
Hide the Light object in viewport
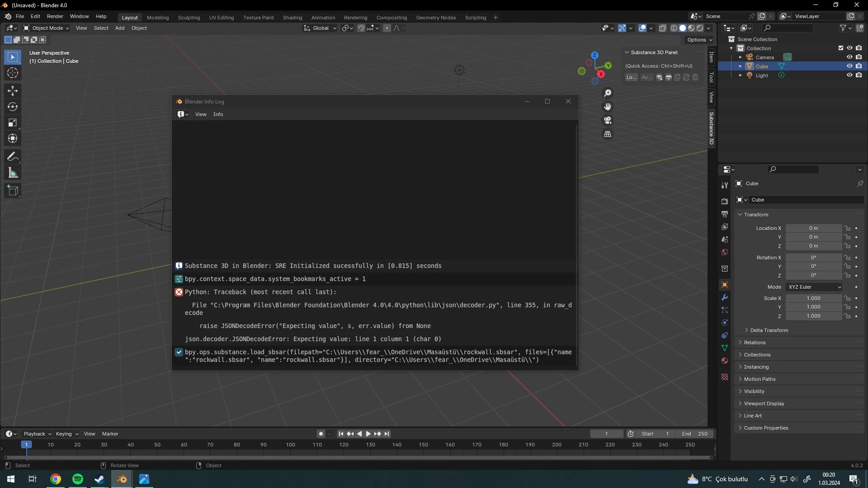point(849,75)
